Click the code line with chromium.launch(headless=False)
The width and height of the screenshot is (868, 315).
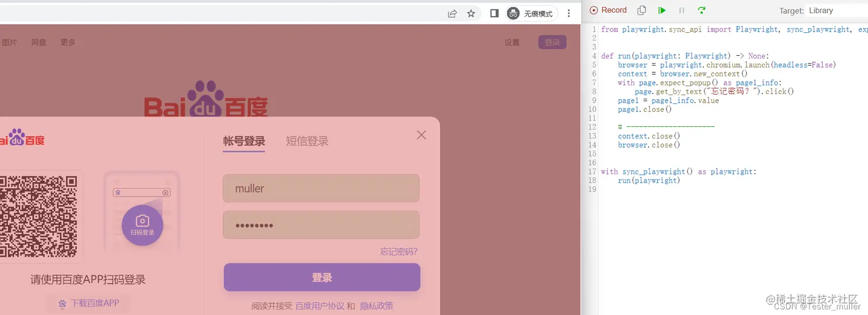(x=727, y=65)
